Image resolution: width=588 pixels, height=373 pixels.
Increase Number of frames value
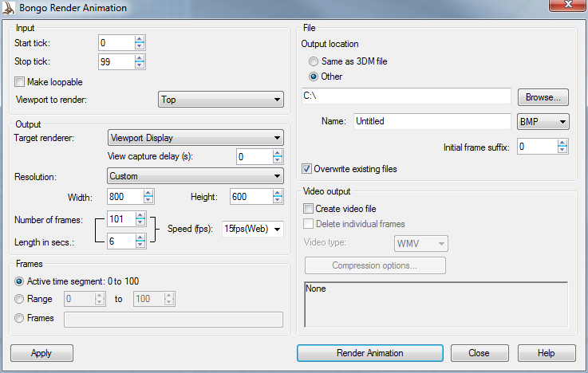pyautogui.click(x=140, y=215)
